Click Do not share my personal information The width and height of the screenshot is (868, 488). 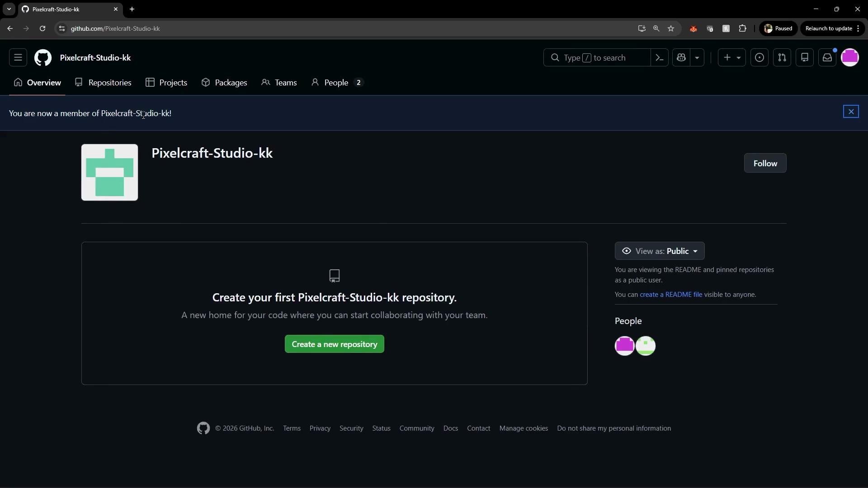tap(614, 428)
